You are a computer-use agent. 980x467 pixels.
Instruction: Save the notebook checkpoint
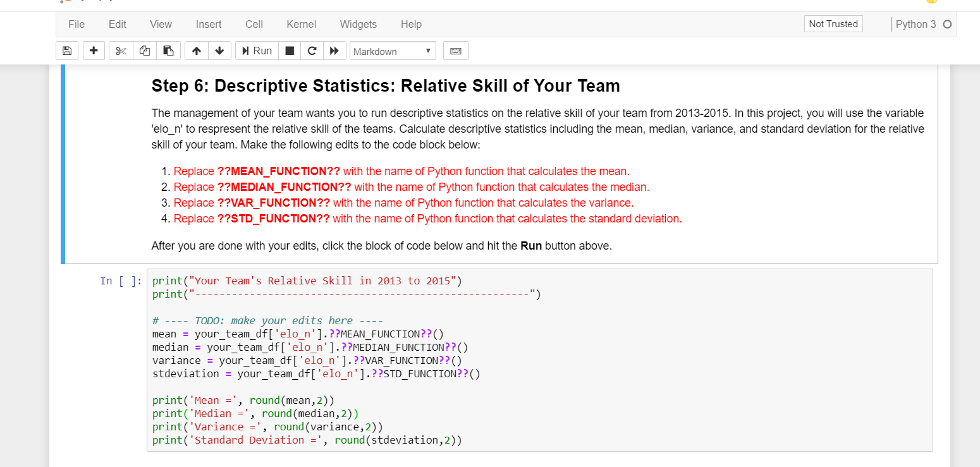[x=67, y=51]
